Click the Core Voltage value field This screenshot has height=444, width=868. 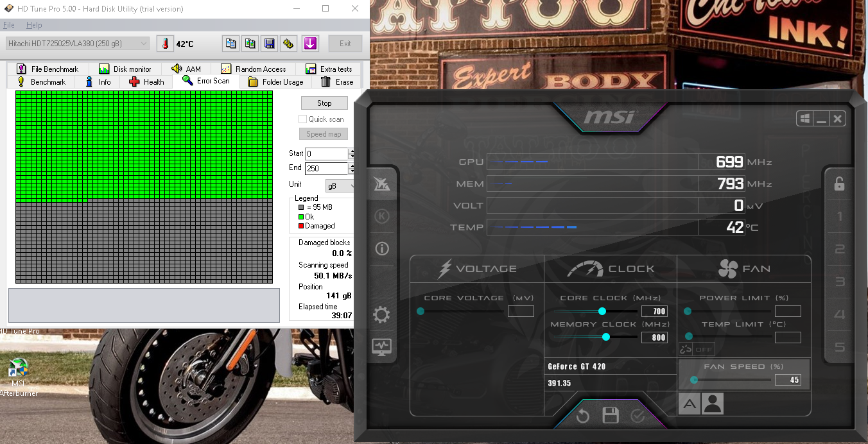pyautogui.click(x=521, y=311)
